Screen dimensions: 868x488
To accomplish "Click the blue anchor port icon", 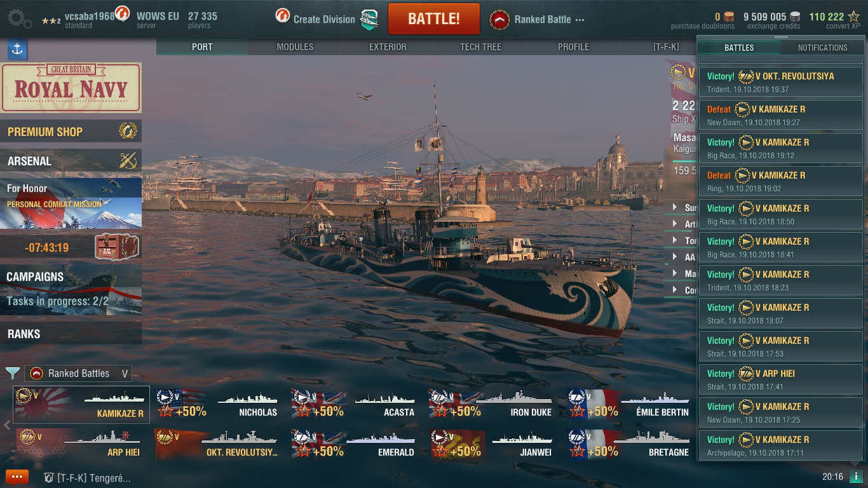I will (x=17, y=50).
